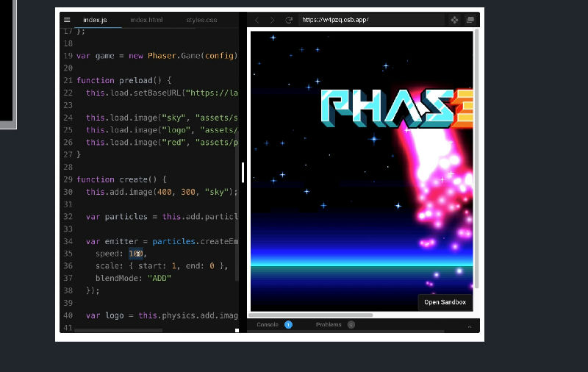
Task: Click line number 29 in the gutter
Action: [68, 179]
